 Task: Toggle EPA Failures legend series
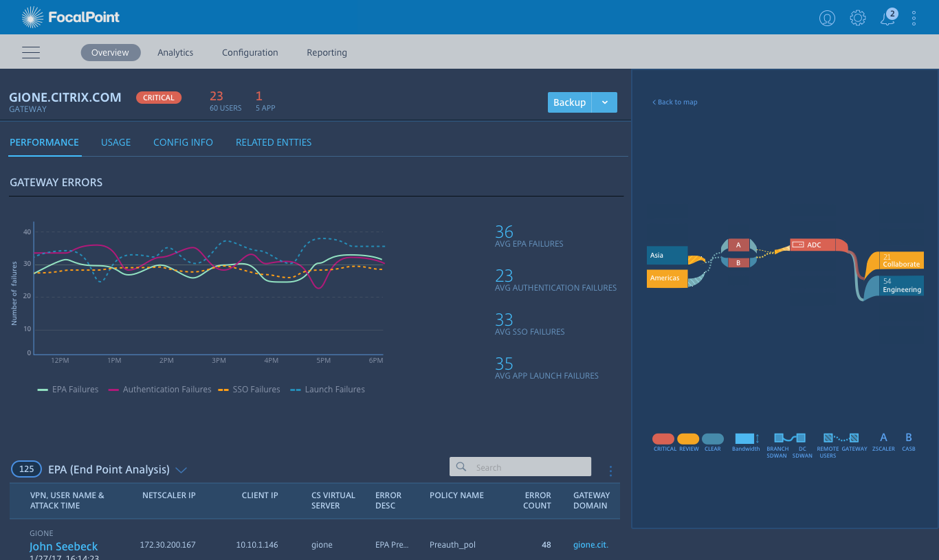click(67, 390)
